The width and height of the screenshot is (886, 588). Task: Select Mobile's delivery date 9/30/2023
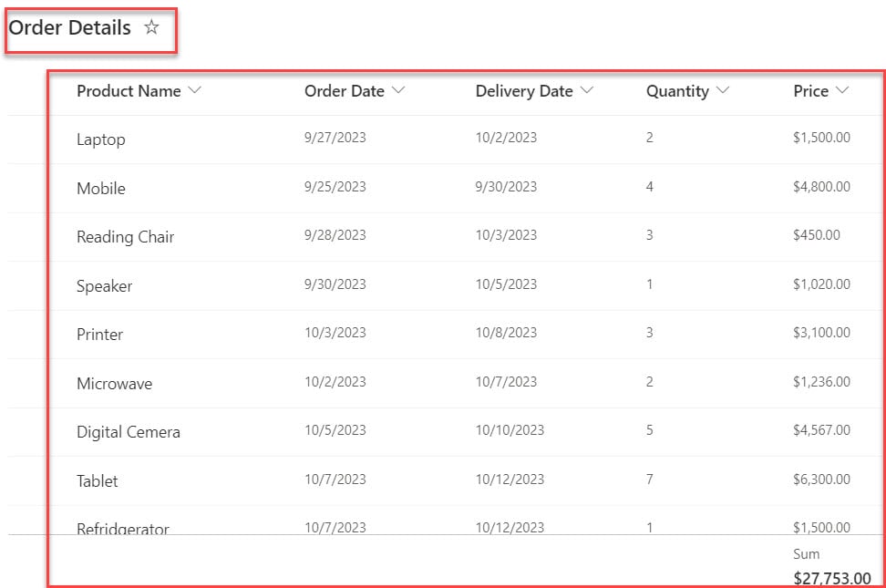506,187
